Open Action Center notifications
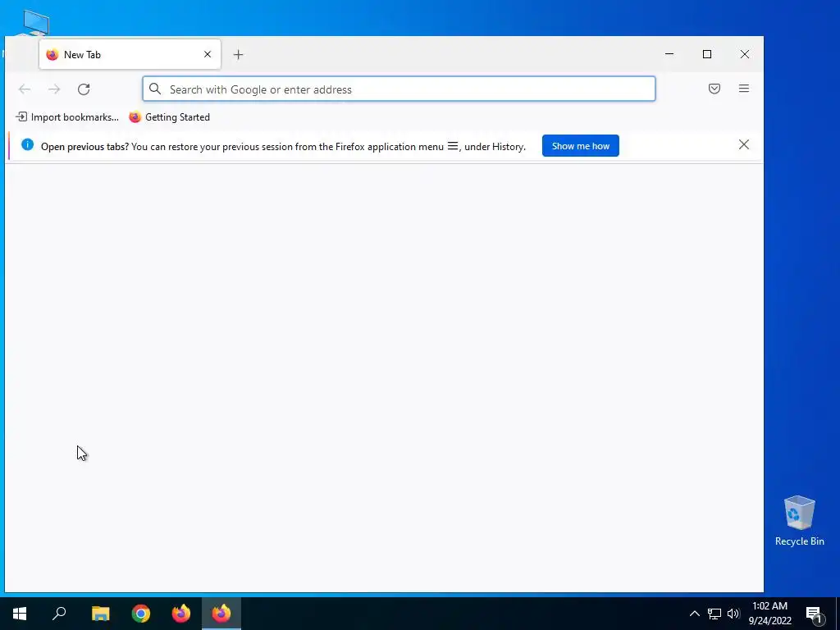This screenshot has height=630, width=840. coord(814,614)
